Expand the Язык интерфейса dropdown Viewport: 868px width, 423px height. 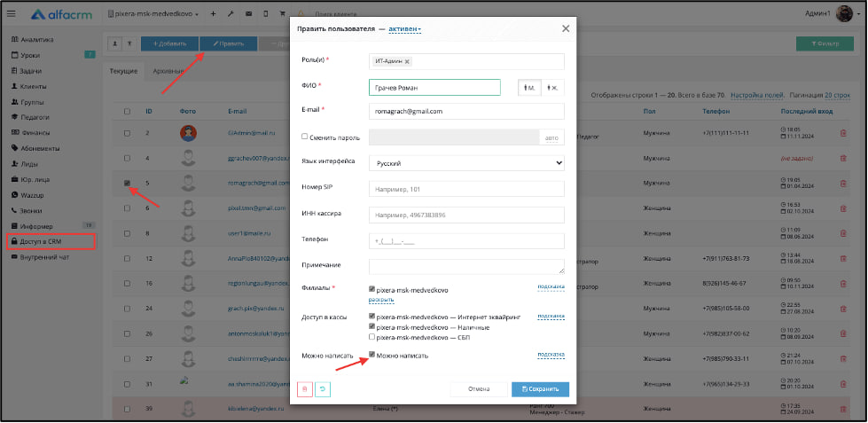466,163
